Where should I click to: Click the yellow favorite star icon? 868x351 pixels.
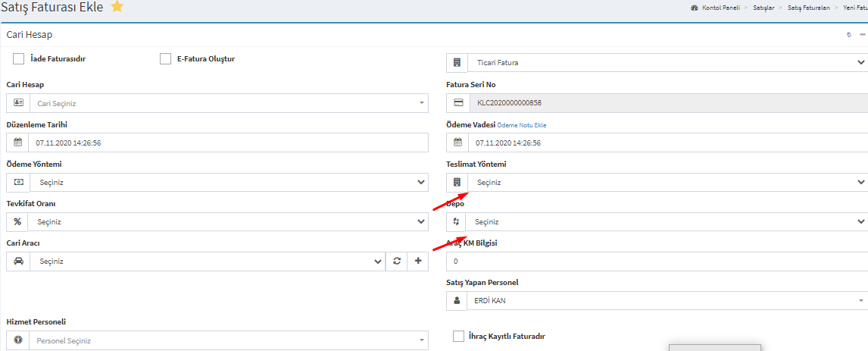tap(117, 7)
